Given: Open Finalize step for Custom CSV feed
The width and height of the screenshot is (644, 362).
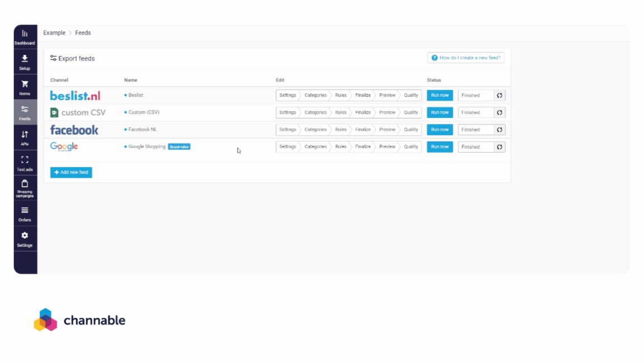Looking at the screenshot, I should pos(363,112).
